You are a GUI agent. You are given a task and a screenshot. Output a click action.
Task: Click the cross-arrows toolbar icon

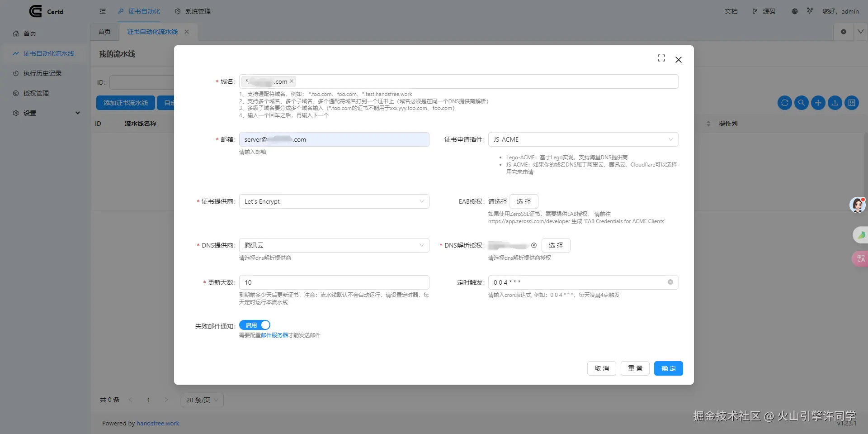818,103
